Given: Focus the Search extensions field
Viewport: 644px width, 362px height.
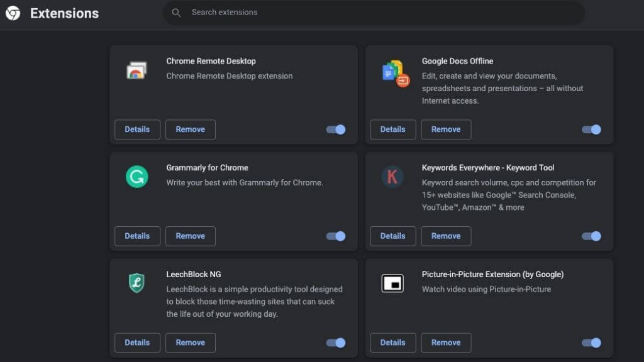Looking at the screenshot, I should pyautogui.click(x=377, y=13).
